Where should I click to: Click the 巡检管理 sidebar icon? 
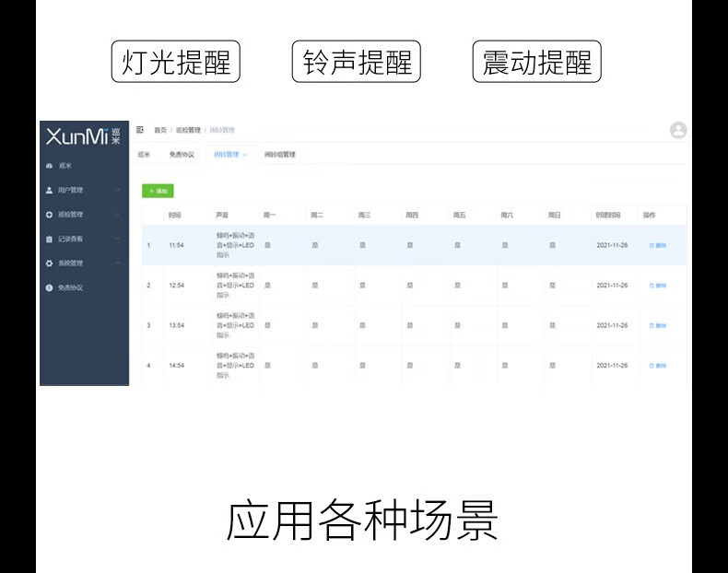[49, 215]
